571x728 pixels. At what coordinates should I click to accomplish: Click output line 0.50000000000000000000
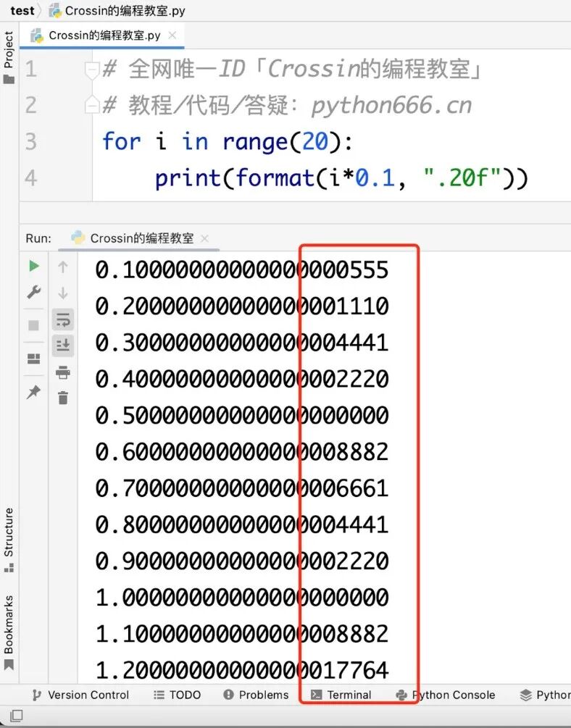tap(241, 415)
